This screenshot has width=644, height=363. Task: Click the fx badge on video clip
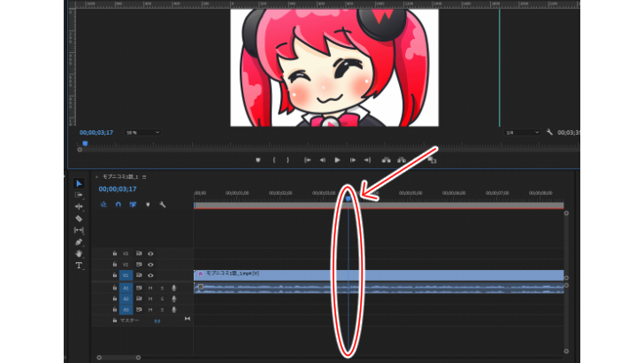(201, 274)
